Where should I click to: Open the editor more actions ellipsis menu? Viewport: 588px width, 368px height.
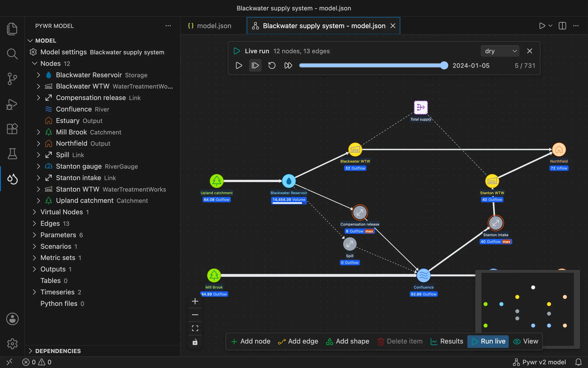[576, 26]
